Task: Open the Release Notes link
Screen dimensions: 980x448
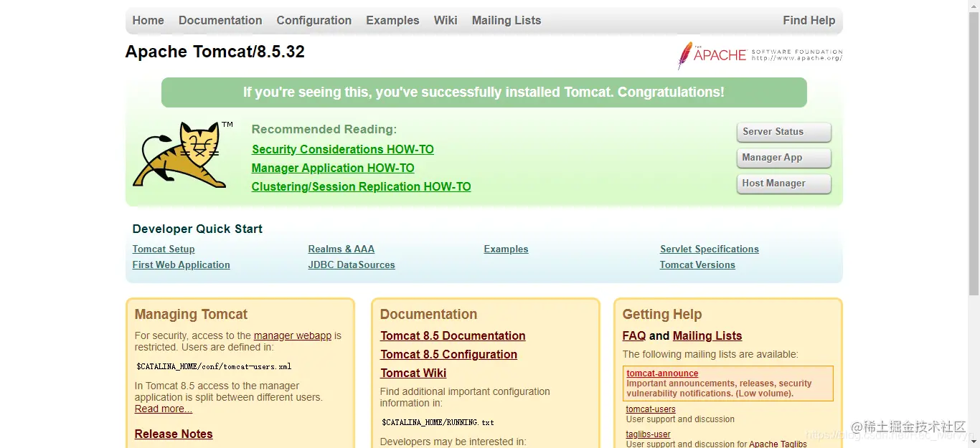Action: [174, 434]
